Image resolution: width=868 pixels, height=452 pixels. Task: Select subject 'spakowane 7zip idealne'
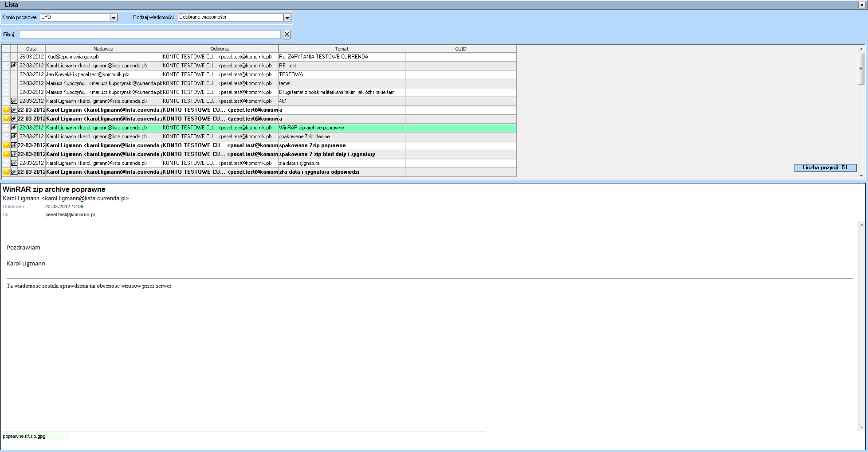pos(342,136)
